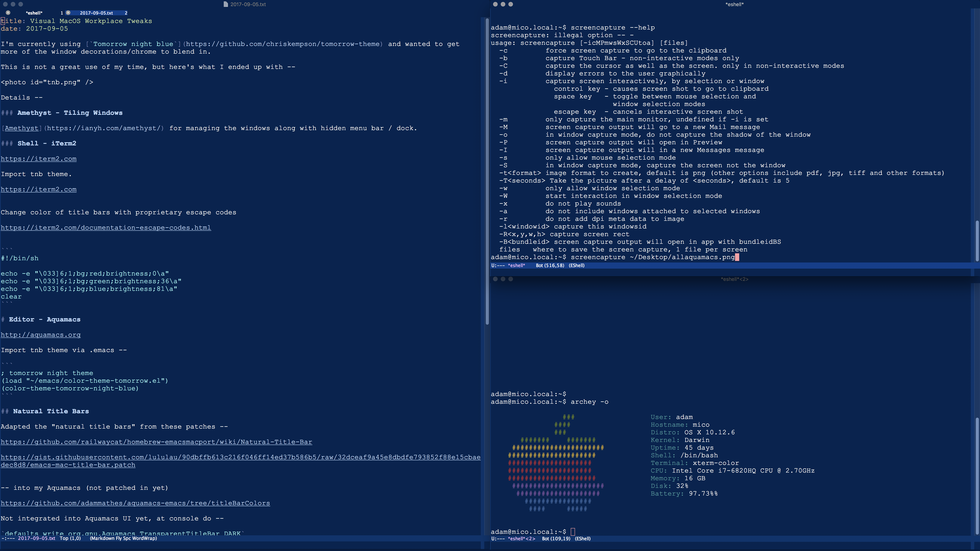
Task: Click the (EShell) mode indicator in the *eshell* mode line
Action: (x=576, y=265)
